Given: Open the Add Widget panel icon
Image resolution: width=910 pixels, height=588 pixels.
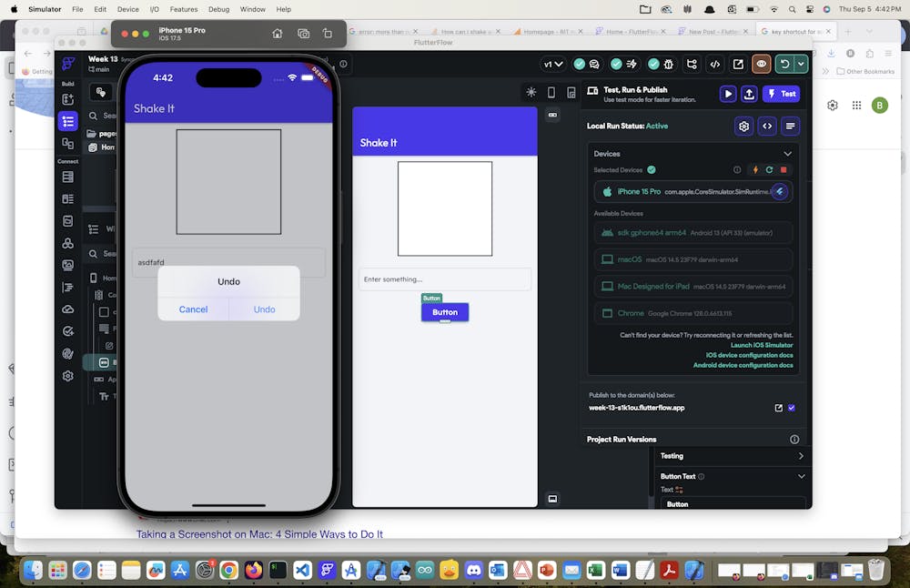Looking at the screenshot, I should point(68,99).
